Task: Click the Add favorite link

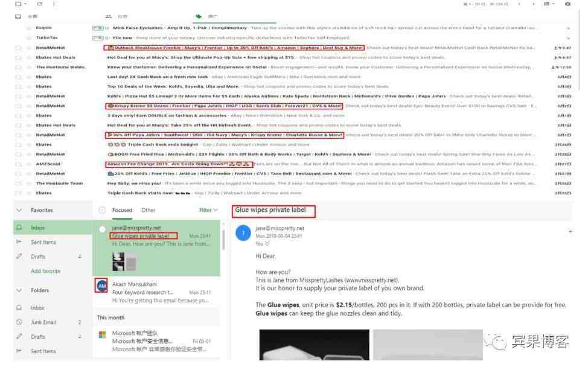Action: [x=45, y=270]
